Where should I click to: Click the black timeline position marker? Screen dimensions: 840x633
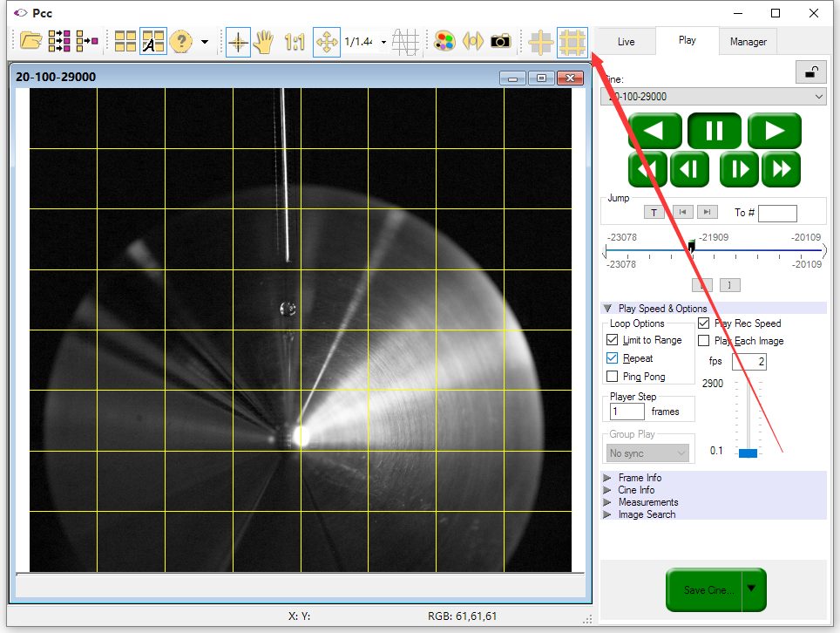(x=692, y=247)
